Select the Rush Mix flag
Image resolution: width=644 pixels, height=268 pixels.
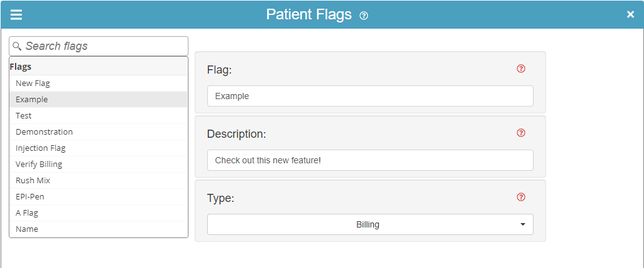click(32, 180)
